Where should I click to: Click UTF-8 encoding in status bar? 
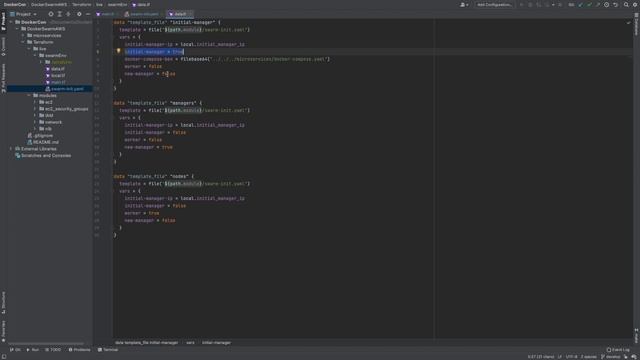[x=571, y=357]
